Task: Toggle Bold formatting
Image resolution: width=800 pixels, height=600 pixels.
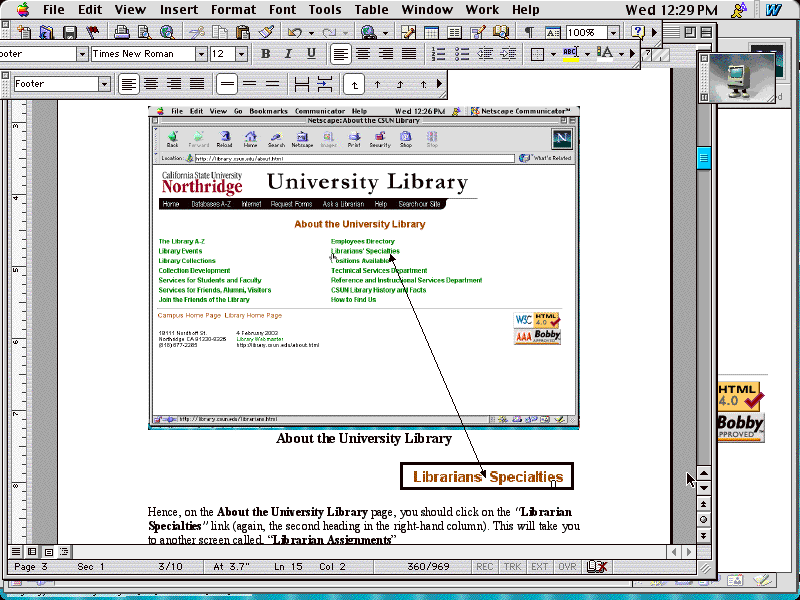Action: point(265,54)
